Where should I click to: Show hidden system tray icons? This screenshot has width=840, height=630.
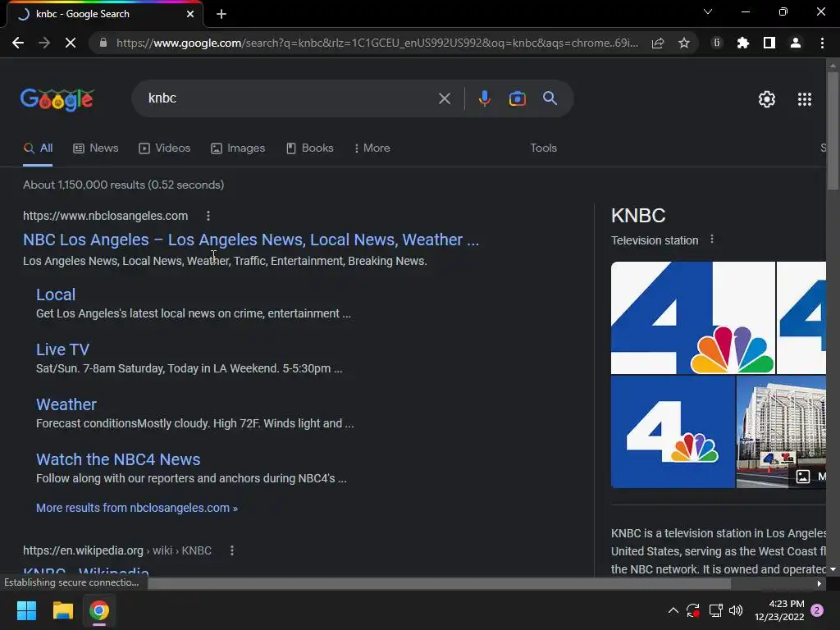[673, 610]
